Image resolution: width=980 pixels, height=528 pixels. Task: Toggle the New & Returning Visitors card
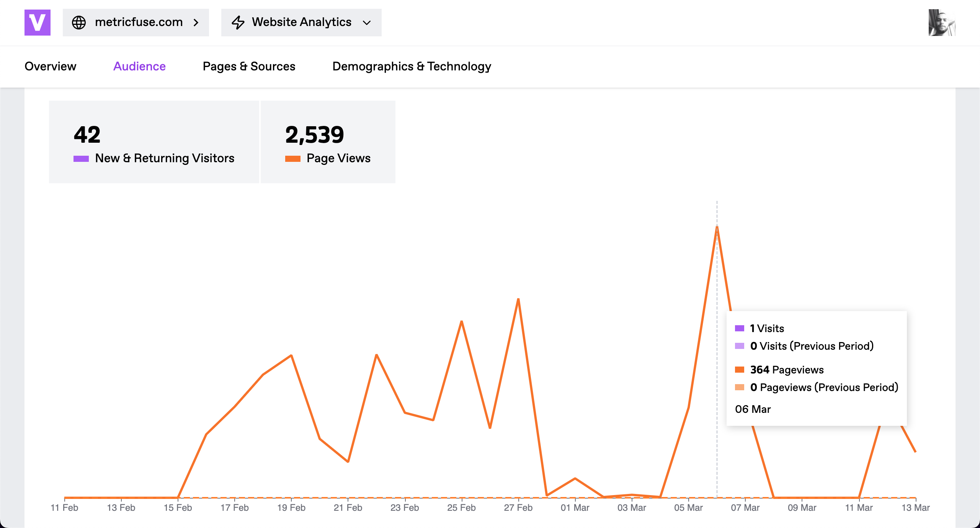click(154, 142)
